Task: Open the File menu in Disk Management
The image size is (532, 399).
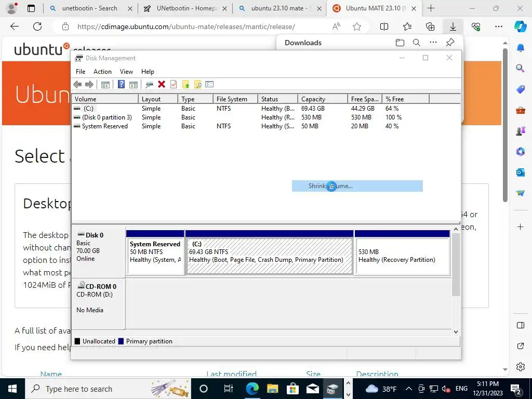Action: tap(81, 72)
